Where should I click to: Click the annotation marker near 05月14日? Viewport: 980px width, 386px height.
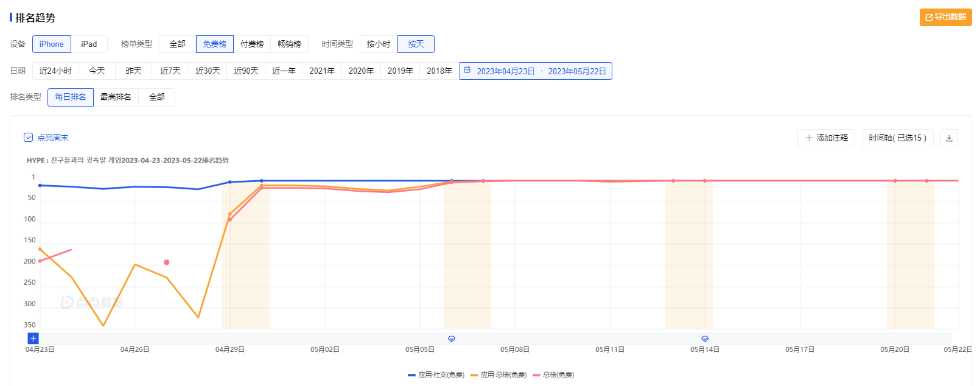click(705, 339)
